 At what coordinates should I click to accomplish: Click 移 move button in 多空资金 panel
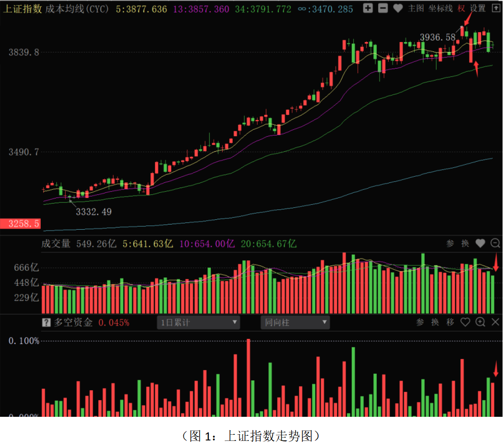(x=450, y=322)
